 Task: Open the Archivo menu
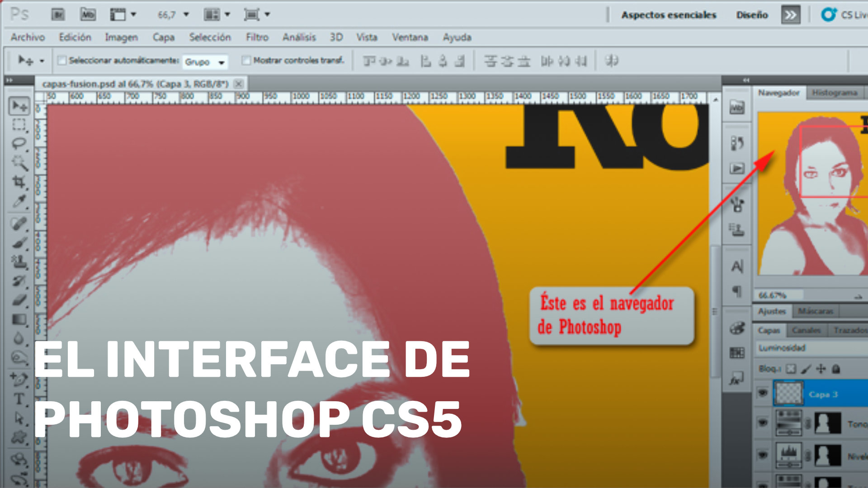(28, 37)
